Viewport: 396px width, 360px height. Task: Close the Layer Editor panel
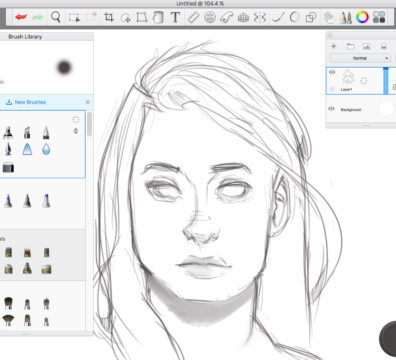330,35
